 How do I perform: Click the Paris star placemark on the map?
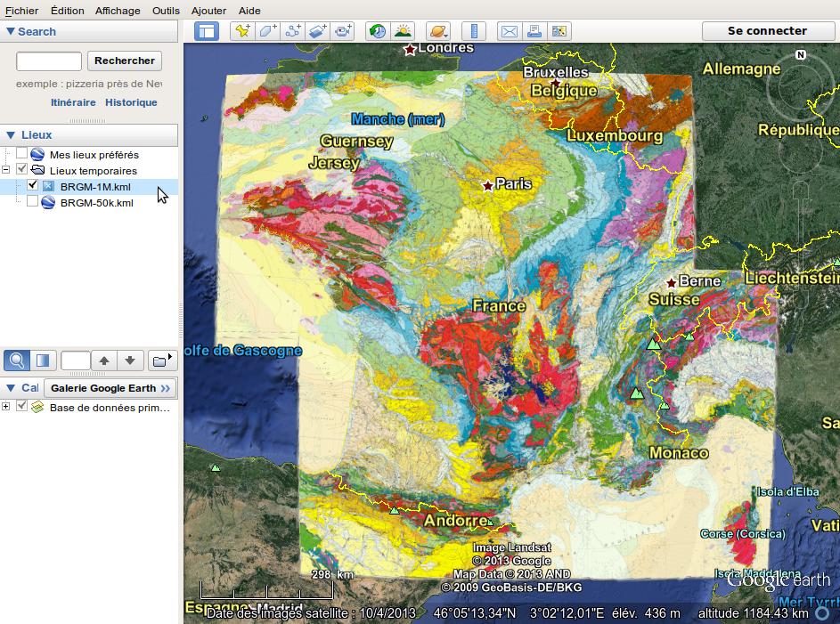point(487,186)
